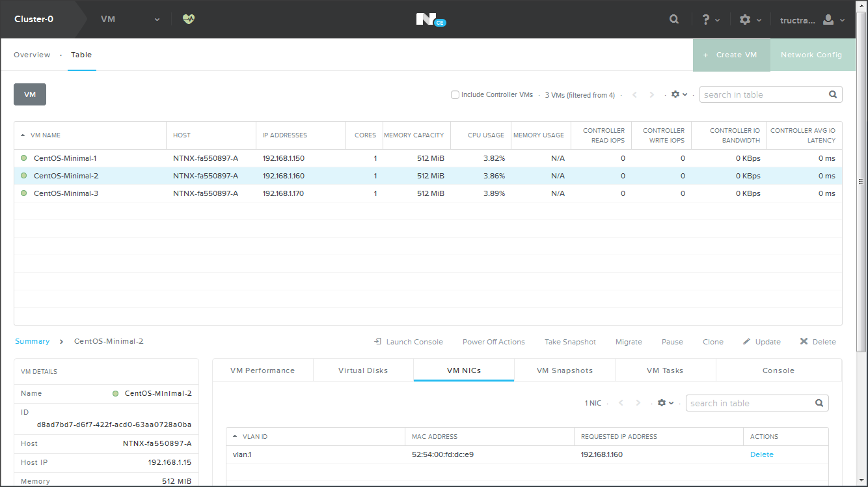Click the cluster health heart icon
Image resolution: width=868 pixels, height=487 pixels.
click(189, 20)
